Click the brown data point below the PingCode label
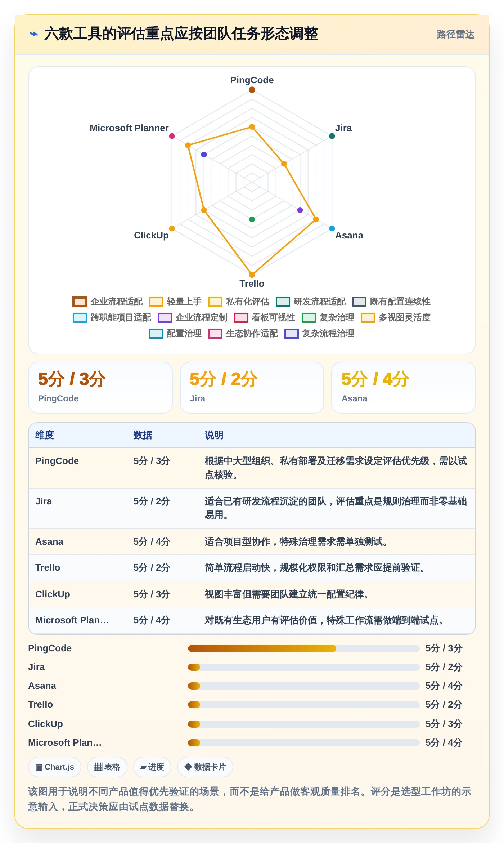Image resolution: width=504 pixels, height=843 pixels. coord(252,90)
